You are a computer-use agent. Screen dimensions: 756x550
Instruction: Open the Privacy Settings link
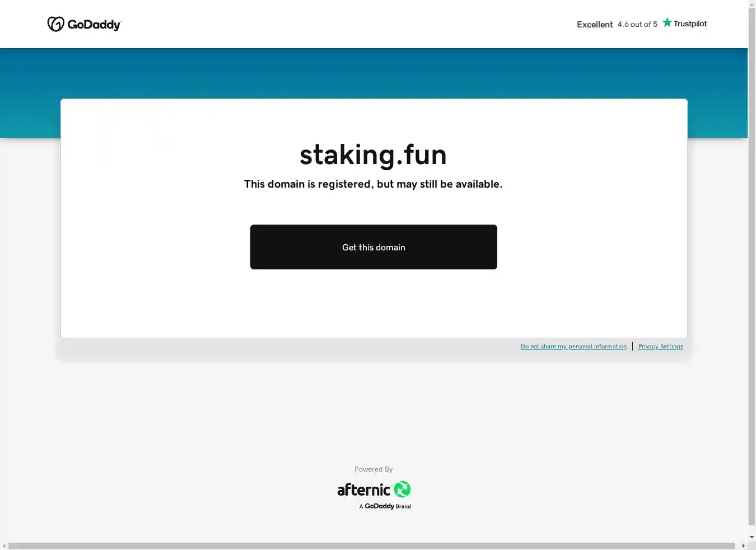pos(660,347)
